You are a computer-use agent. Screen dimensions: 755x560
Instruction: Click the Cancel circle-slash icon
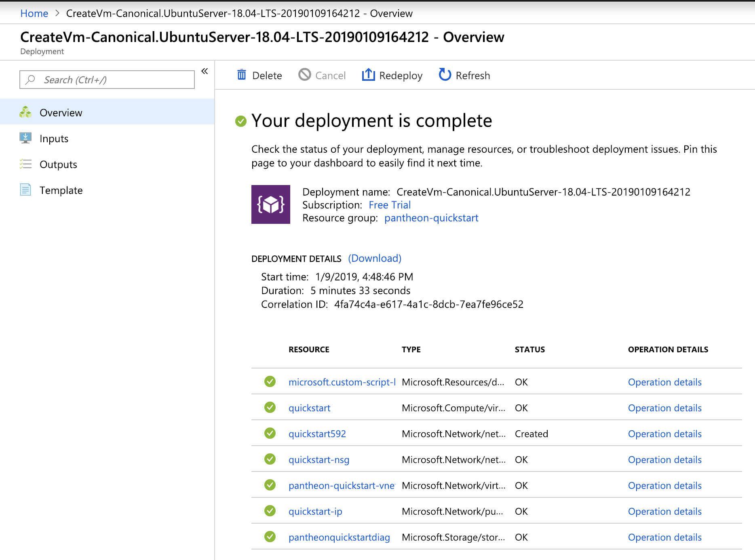click(x=305, y=75)
